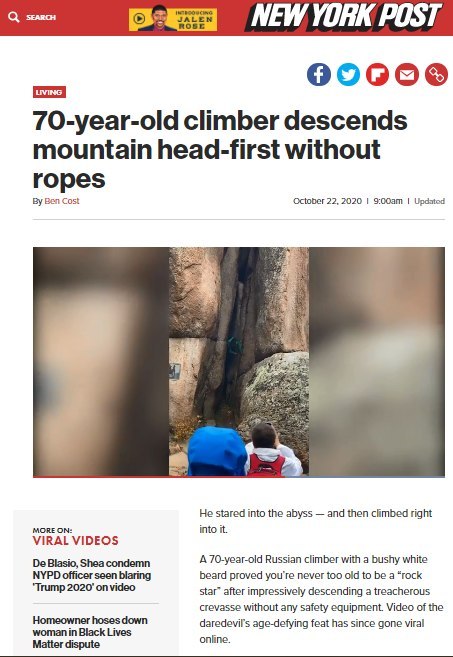
Task: Share article by email icon
Action: click(407, 75)
